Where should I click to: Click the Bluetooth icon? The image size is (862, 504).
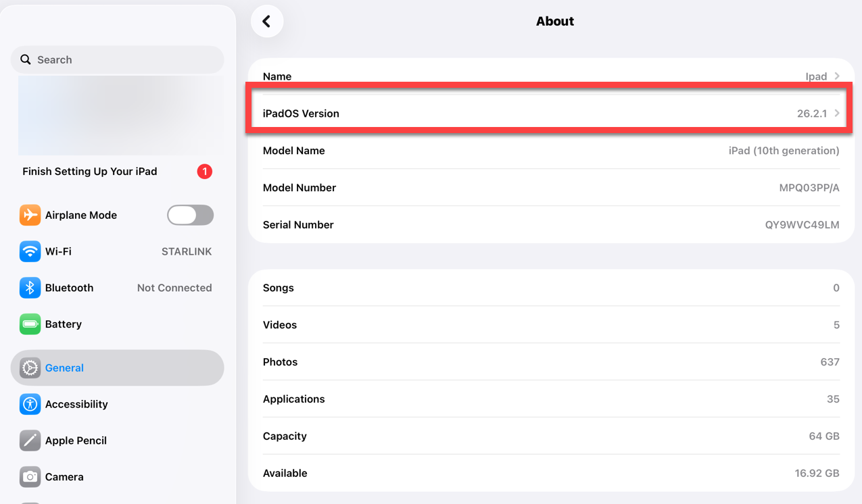point(30,288)
